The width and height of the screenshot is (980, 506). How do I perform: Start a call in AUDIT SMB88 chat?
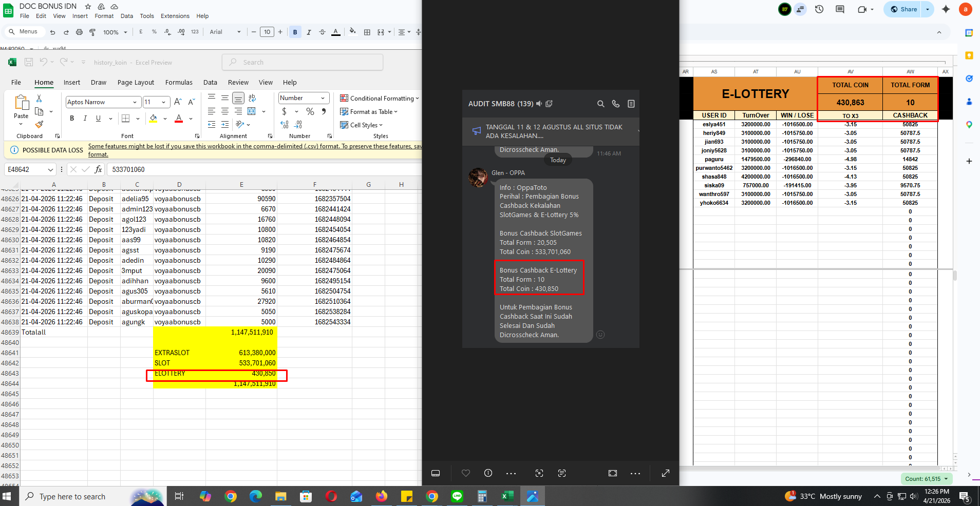(x=615, y=104)
